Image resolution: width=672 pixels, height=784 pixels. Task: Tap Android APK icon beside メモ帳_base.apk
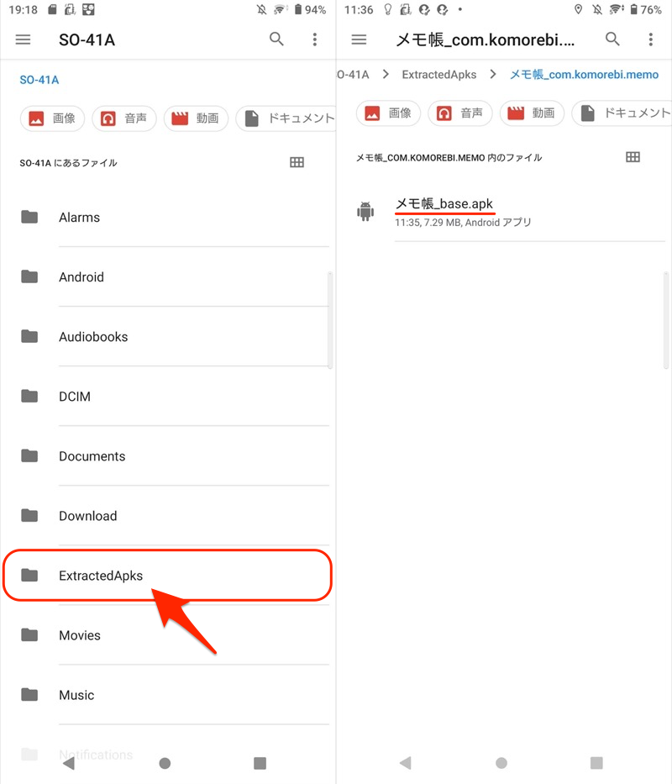click(365, 212)
